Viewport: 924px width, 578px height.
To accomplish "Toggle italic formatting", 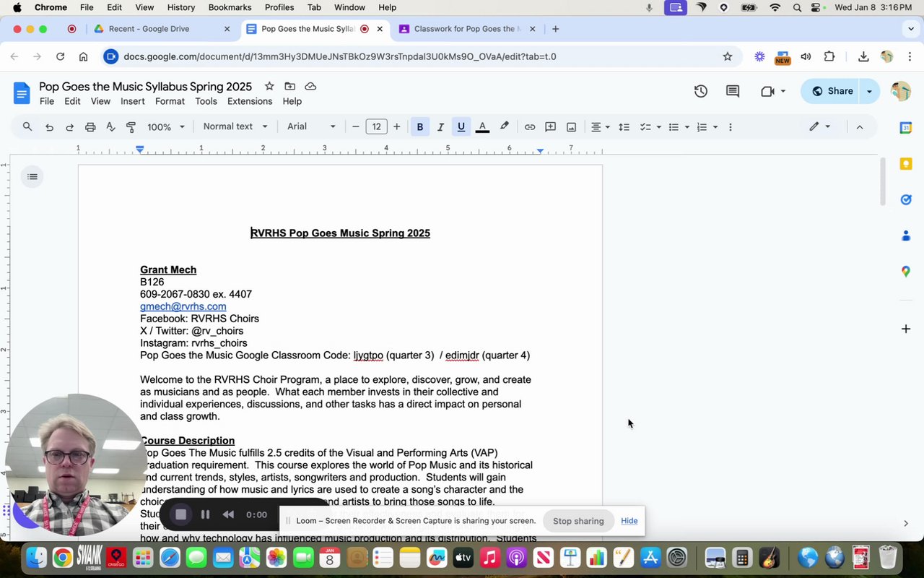I will (x=440, y=127).
